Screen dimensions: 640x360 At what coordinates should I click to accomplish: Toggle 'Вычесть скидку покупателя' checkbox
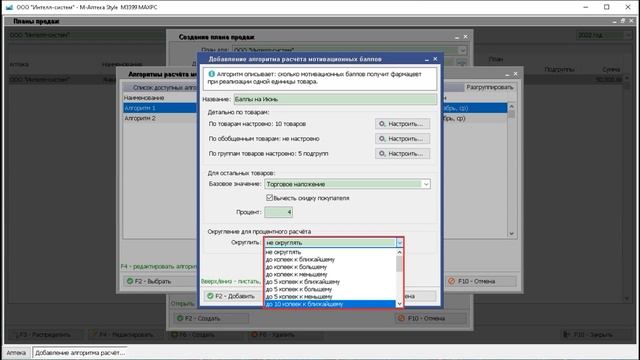coord(269,198)
